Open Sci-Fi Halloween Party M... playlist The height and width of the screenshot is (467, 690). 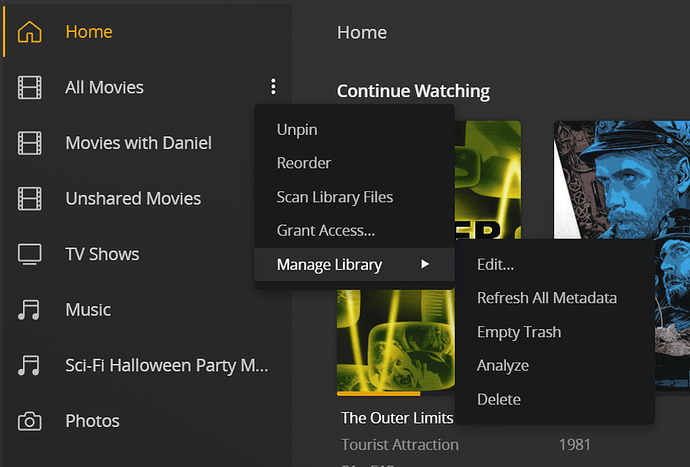pos(166,365)
